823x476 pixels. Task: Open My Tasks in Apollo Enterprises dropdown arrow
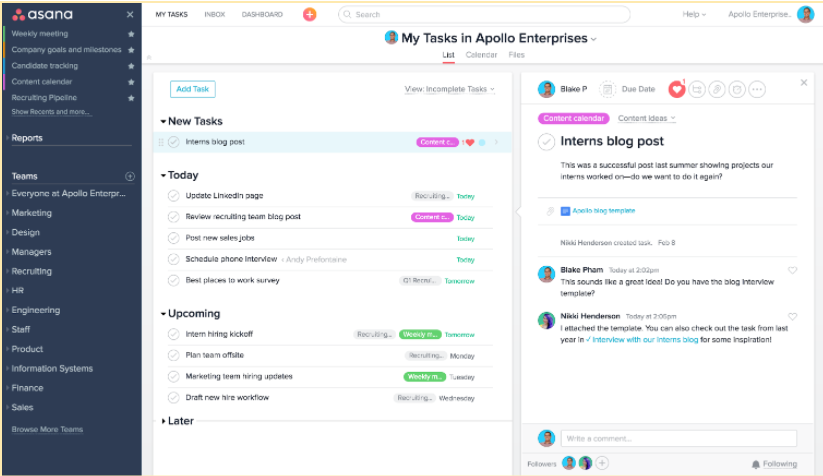tap(594, 39)
